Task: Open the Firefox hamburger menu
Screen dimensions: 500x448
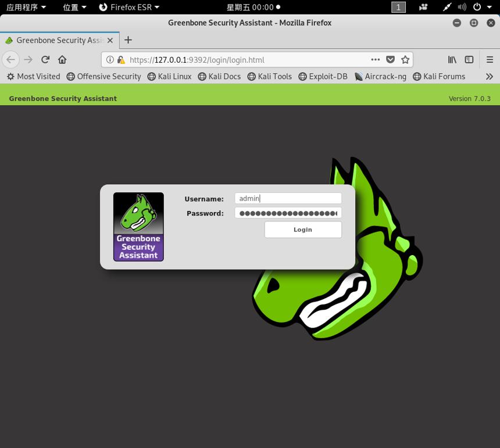Action: click(490, 60)
